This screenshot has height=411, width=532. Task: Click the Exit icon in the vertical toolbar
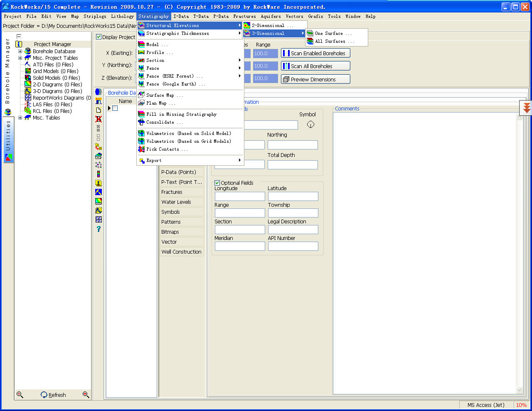(x=99, y=101)
